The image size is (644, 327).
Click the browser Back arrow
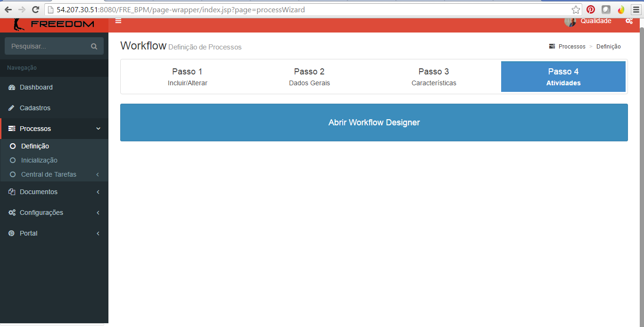point(8,9)
